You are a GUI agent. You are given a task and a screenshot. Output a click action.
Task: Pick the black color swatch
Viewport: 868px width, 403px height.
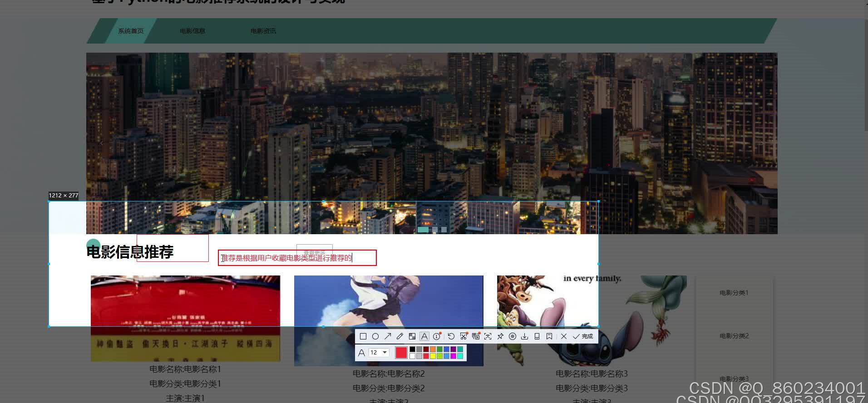pyautogui.click(x=412, y=349)
